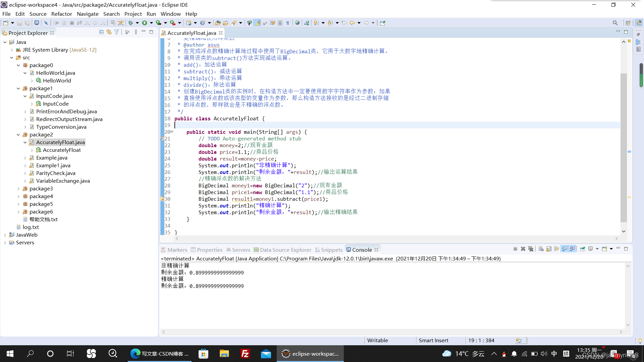
Task: Click Smart Insert status bar field
Action: click(x=433, y=341)
